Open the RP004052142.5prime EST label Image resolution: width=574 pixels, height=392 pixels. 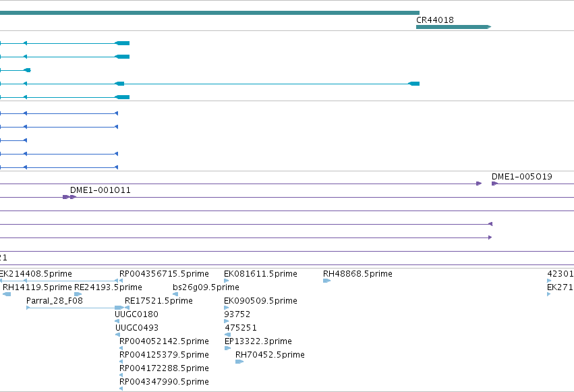pyautogui.click(x=164, y=341)
